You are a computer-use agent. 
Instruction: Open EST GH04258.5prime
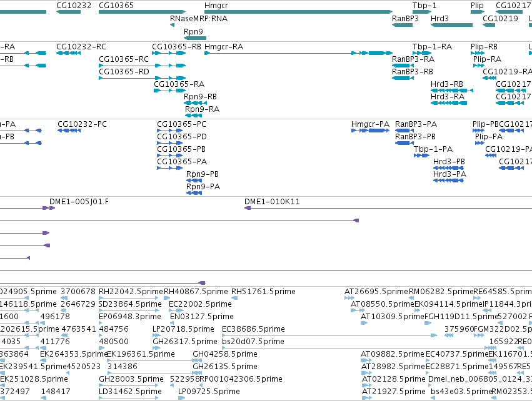tap(225, 354)
